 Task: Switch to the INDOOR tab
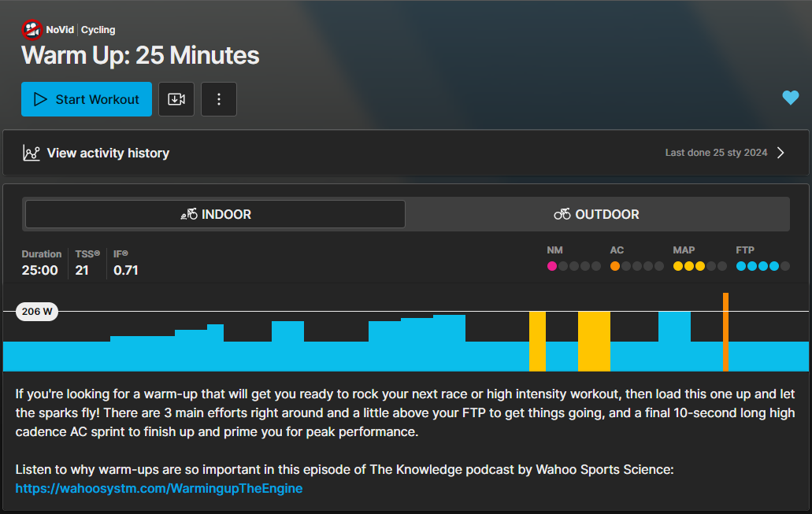[x=215, y=214]
